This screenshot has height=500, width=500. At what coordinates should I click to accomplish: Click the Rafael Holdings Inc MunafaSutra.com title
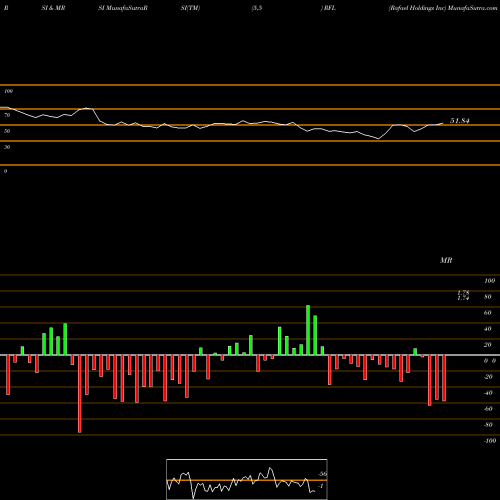coord(443,8)
